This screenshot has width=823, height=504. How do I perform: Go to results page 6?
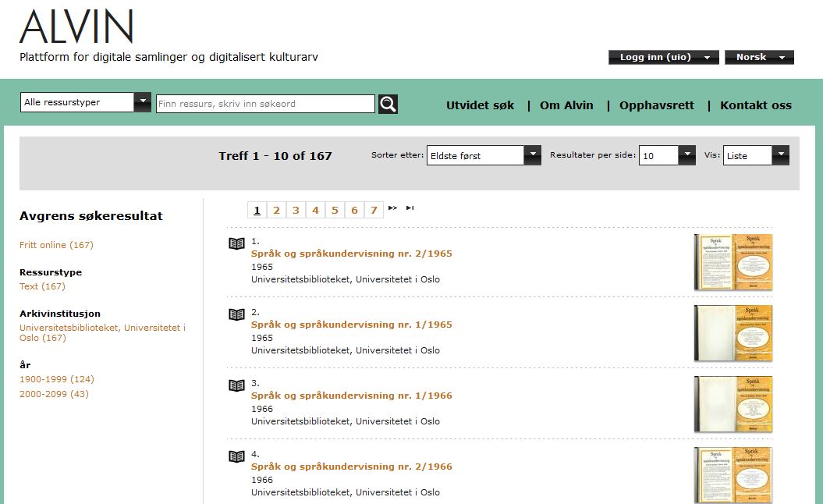click(x=354, y=210)
